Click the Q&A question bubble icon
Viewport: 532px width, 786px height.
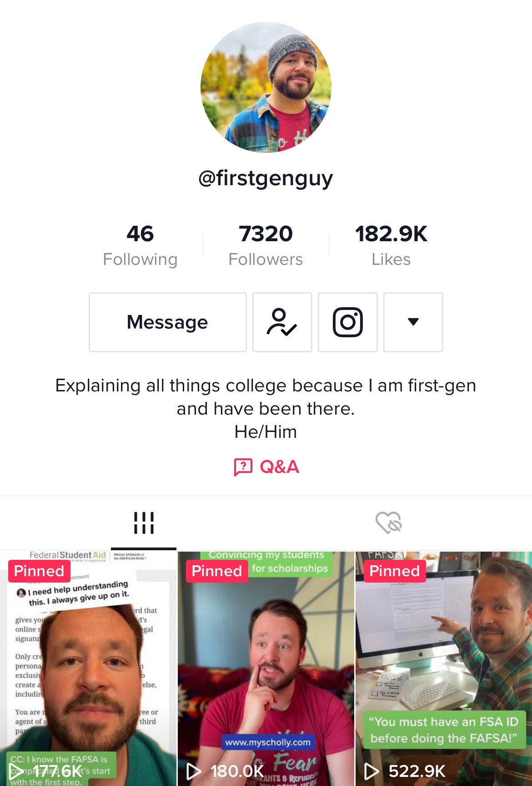click(x=243, y=467)
